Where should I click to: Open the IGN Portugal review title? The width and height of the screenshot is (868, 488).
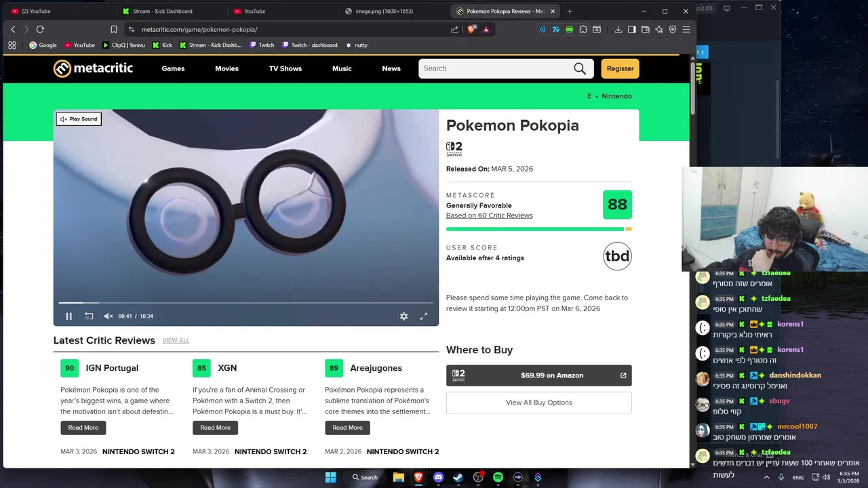(112, 368)
